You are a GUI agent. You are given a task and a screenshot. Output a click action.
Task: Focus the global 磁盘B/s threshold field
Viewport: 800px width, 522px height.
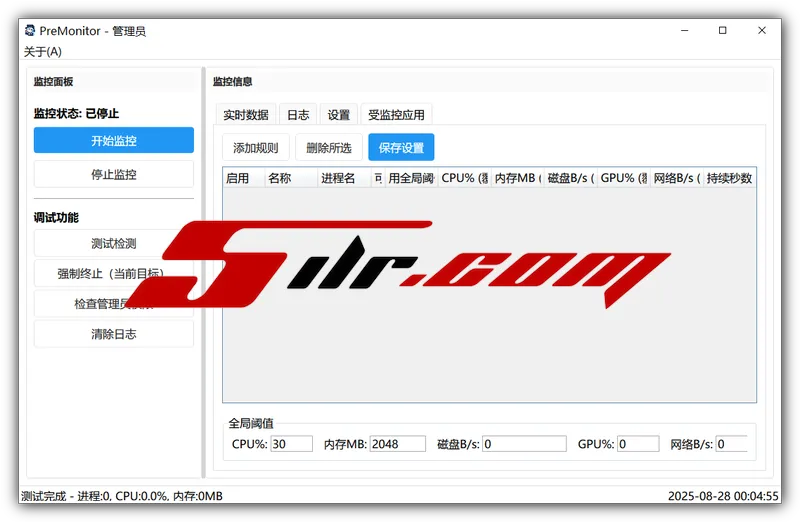[x=524, y=444]
